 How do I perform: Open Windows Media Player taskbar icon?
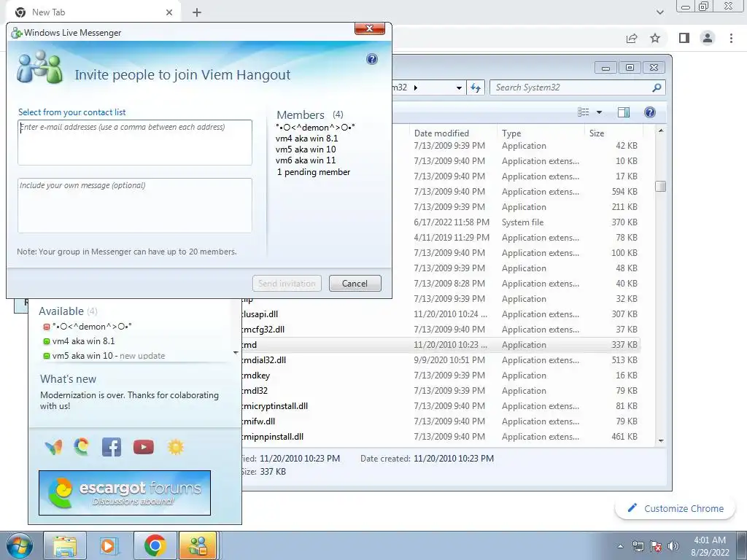109,545
